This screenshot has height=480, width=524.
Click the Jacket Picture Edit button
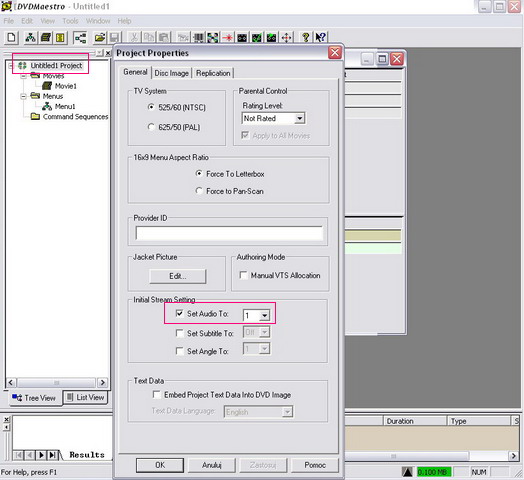(178, 276)
